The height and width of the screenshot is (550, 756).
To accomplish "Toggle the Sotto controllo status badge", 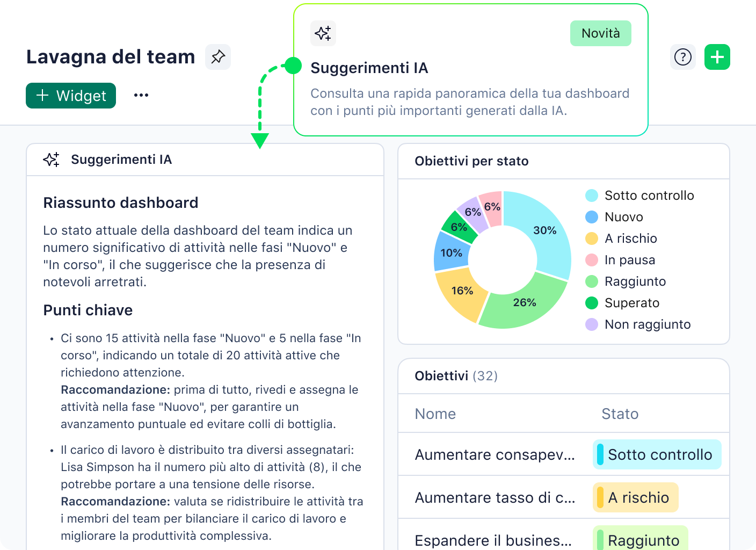I will (657, 454).
